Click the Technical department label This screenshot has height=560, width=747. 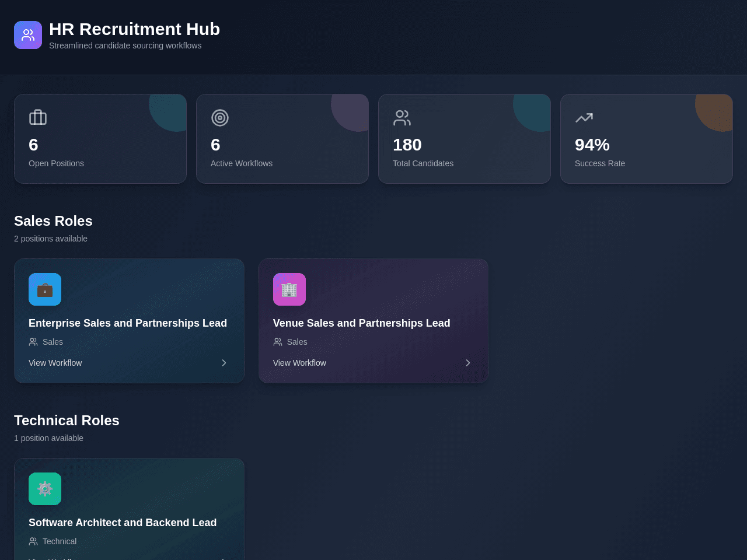pyautogui.click(x=60, y=541)
